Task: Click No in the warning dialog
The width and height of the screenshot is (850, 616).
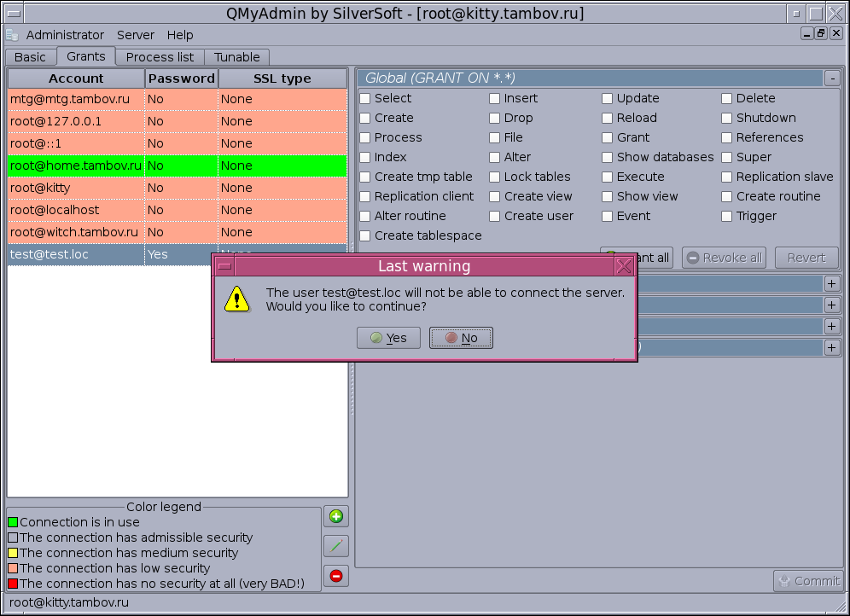Action: point(461,338)
